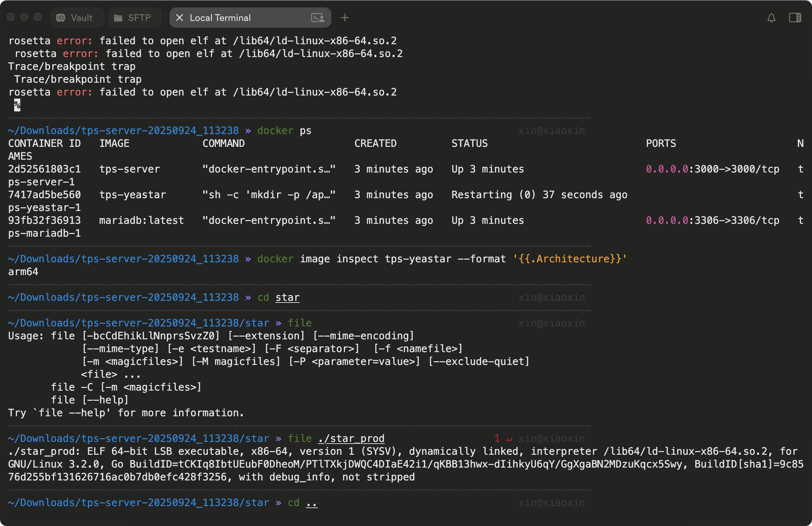Image resolution: width=812 pixels, height=526 pixels.
Task: Close the Local Terminal tab
Action: [180, 18]
